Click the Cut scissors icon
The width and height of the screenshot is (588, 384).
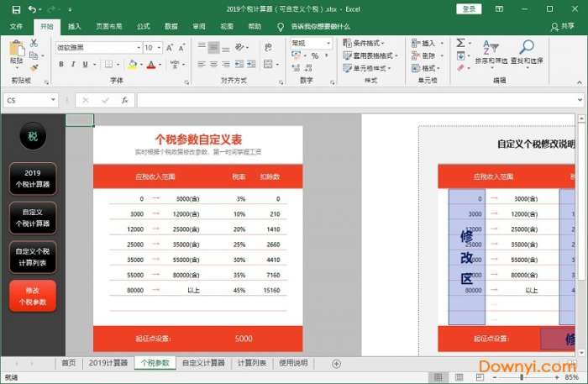34,43
